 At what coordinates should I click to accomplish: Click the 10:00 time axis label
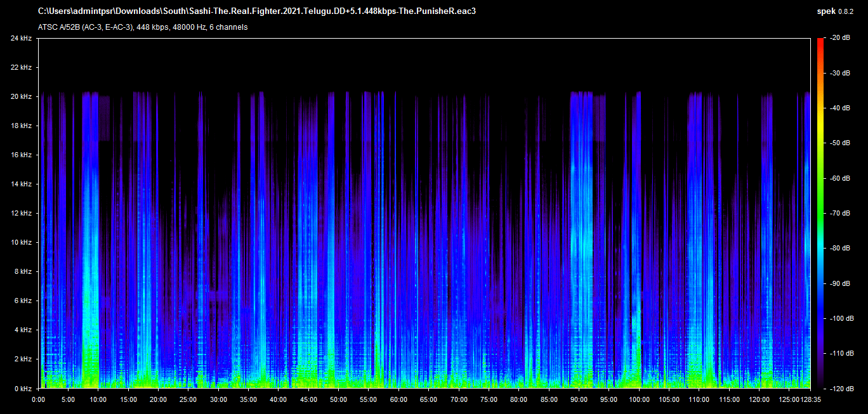pyautogui.click(x=98, y=399)
